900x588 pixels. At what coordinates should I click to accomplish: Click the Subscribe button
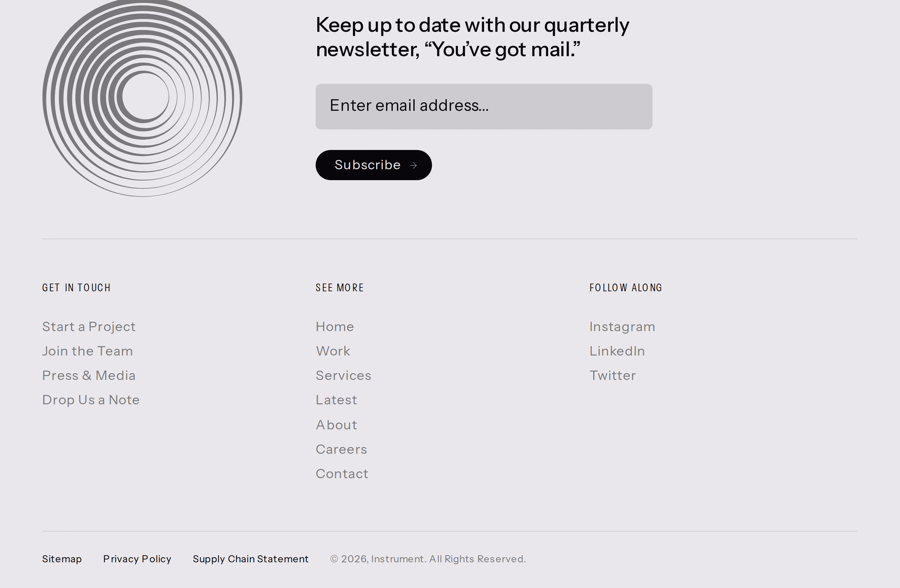(x=373, y=165)
